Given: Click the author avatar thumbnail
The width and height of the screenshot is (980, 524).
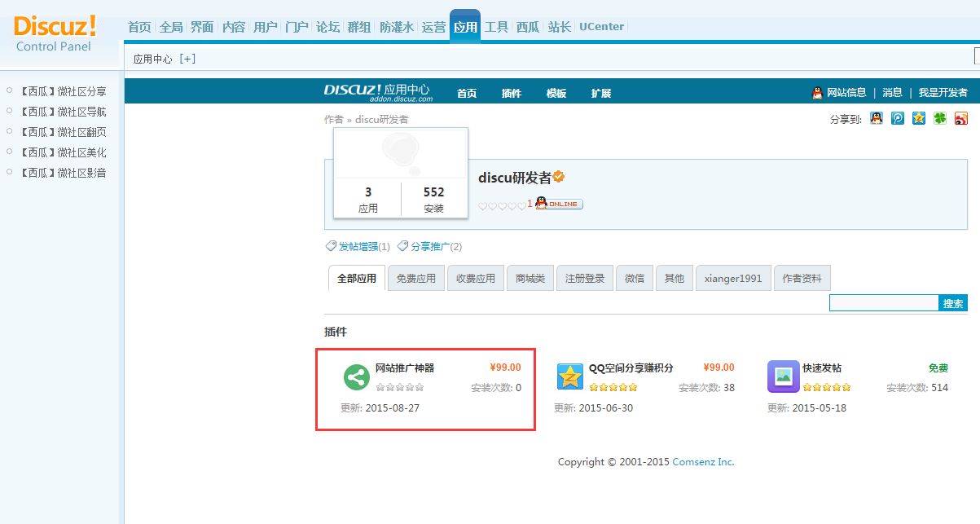Looking at the screenshot, I should tap(401, 154).
